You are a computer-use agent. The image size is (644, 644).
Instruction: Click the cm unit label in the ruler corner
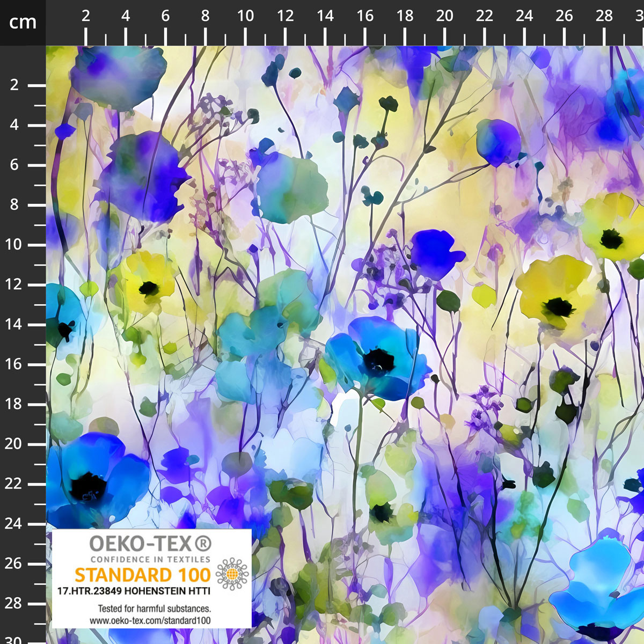pos(23,23)
